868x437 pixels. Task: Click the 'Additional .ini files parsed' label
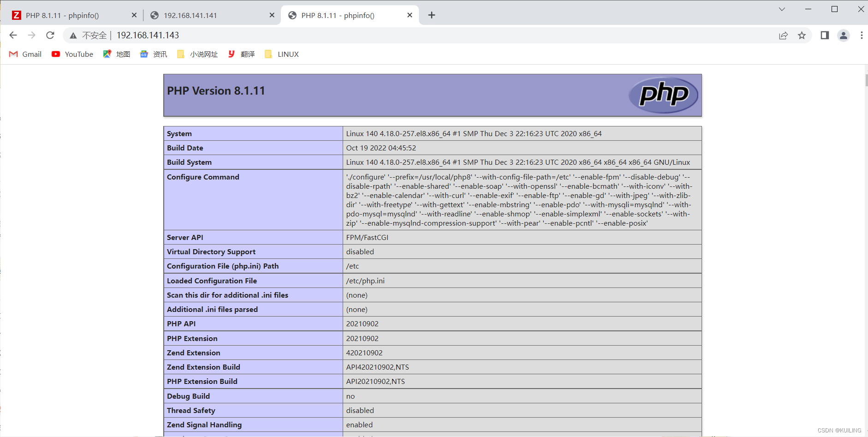coord(212,310)
